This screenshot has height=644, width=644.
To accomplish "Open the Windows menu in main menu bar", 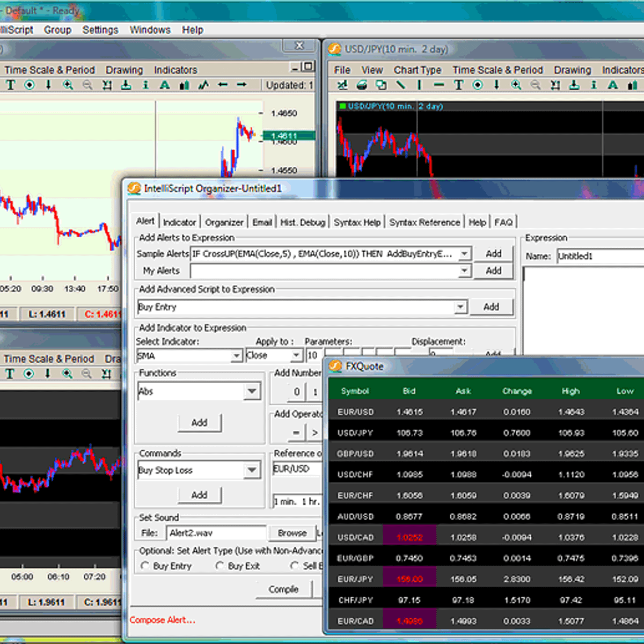I will click(150, 30).
